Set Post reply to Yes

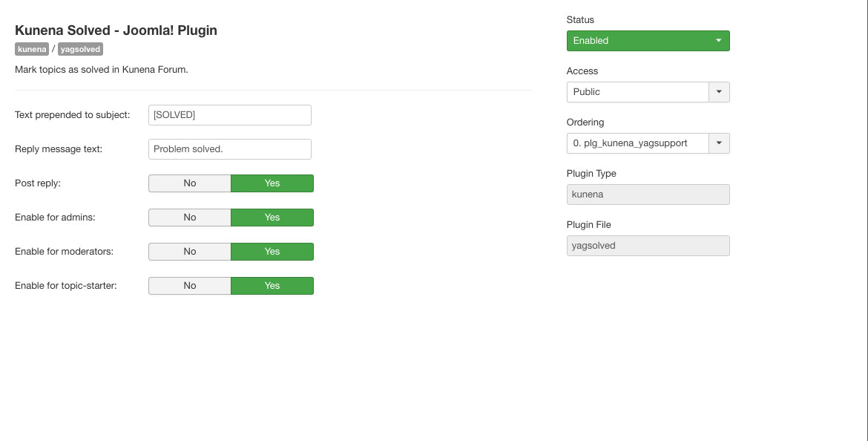(x=272, y=183)
